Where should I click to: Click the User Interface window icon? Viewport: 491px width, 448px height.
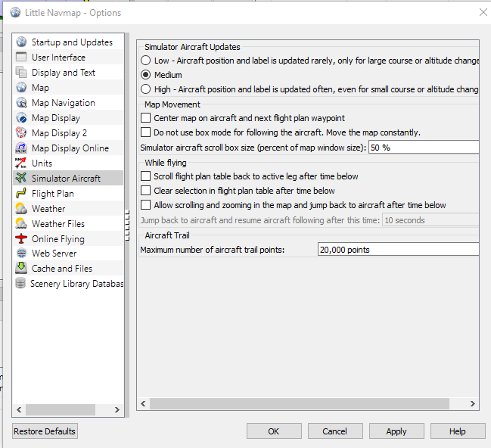21,57
